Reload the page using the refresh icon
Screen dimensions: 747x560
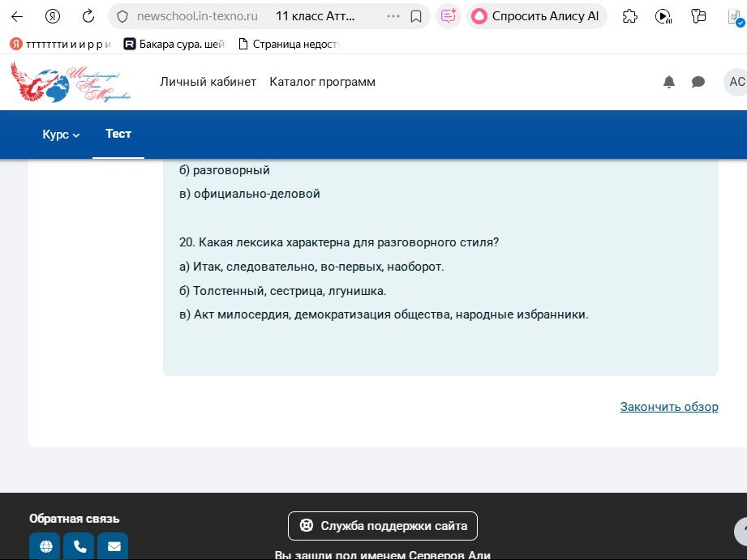(88, 16)
